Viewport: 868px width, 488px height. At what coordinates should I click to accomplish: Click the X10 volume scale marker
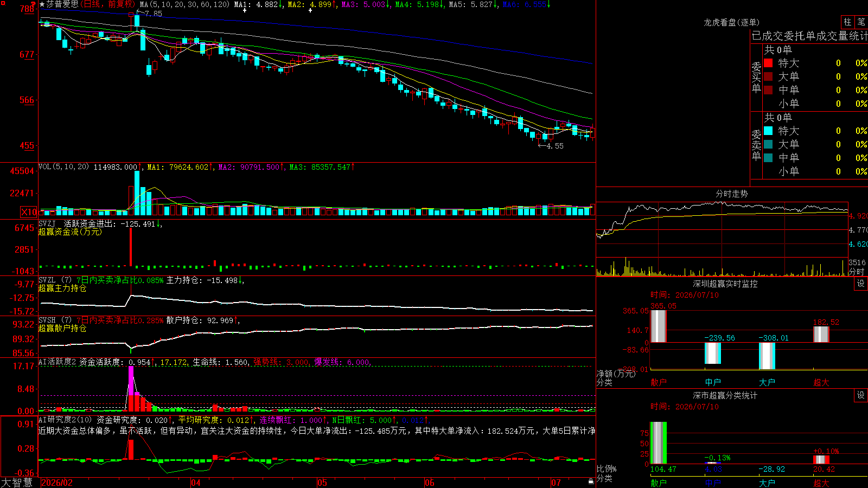click(x=29, y=212)
